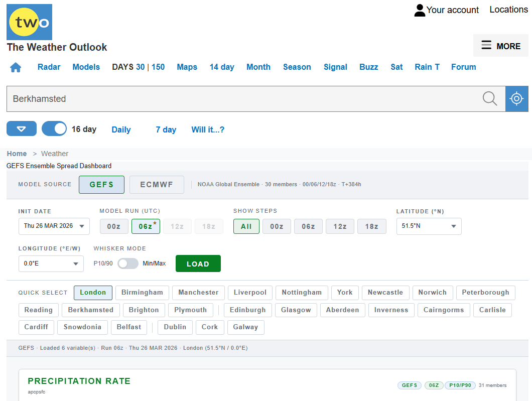Image resolution: width=532 pixels, height=401 pixels.
Task: Click the Daily forecast link
Action: (x=121, y=129)
